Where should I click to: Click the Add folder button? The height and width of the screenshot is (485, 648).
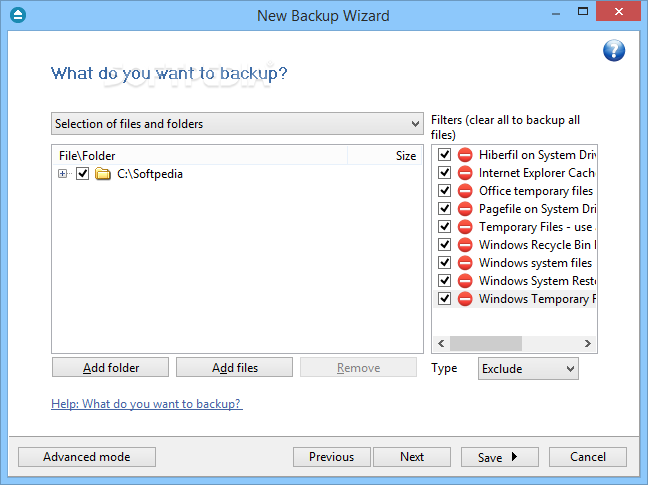(x=110, y=367)
